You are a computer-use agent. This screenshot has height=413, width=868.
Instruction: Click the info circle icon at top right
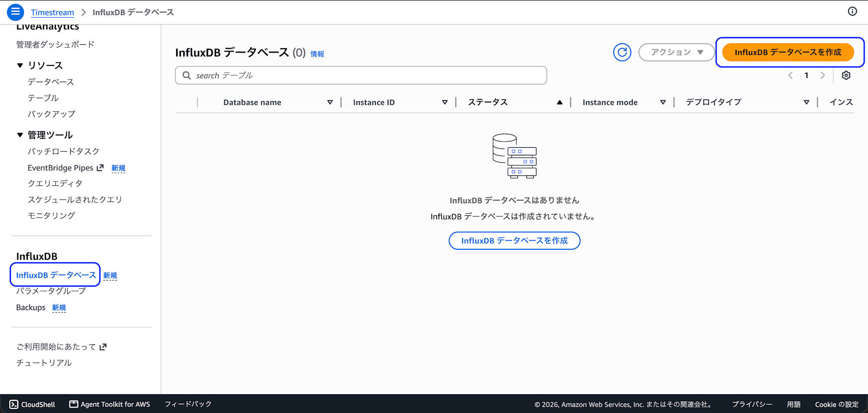click(852, 12)
